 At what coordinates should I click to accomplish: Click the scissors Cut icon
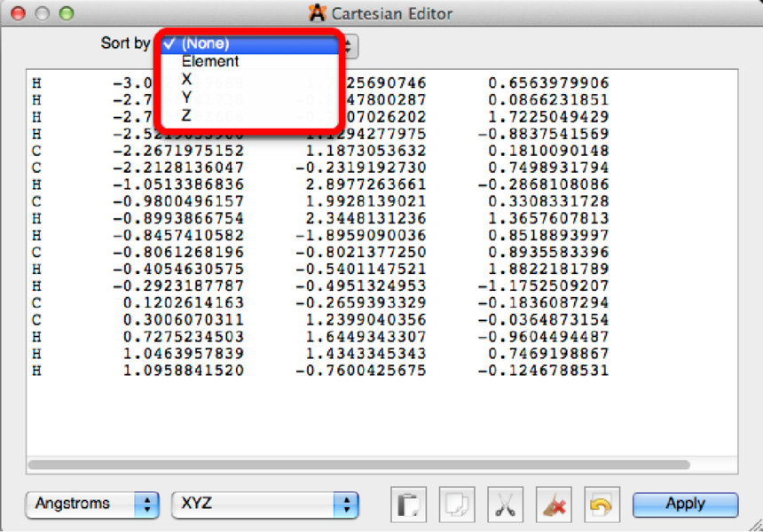[506, 505]
